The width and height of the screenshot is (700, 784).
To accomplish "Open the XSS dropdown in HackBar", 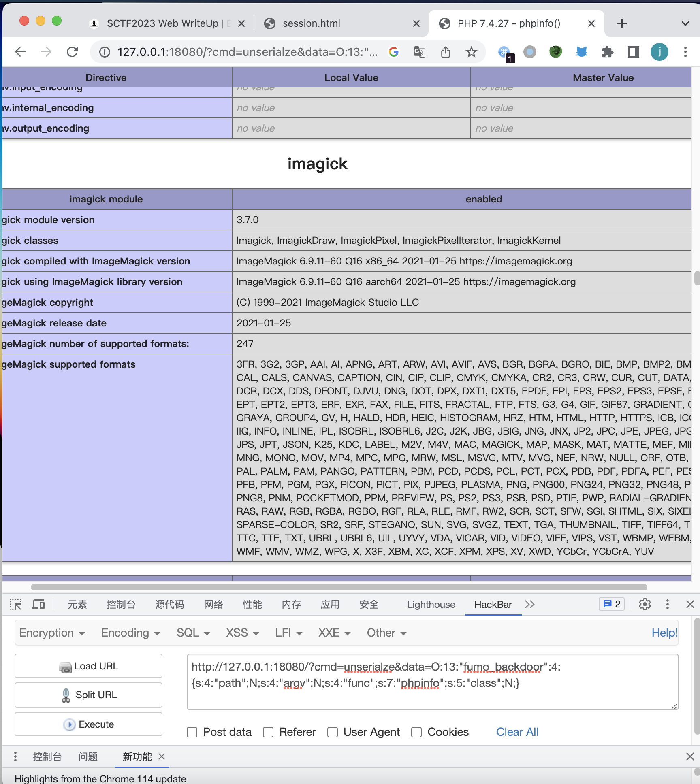I will (243, 633).
